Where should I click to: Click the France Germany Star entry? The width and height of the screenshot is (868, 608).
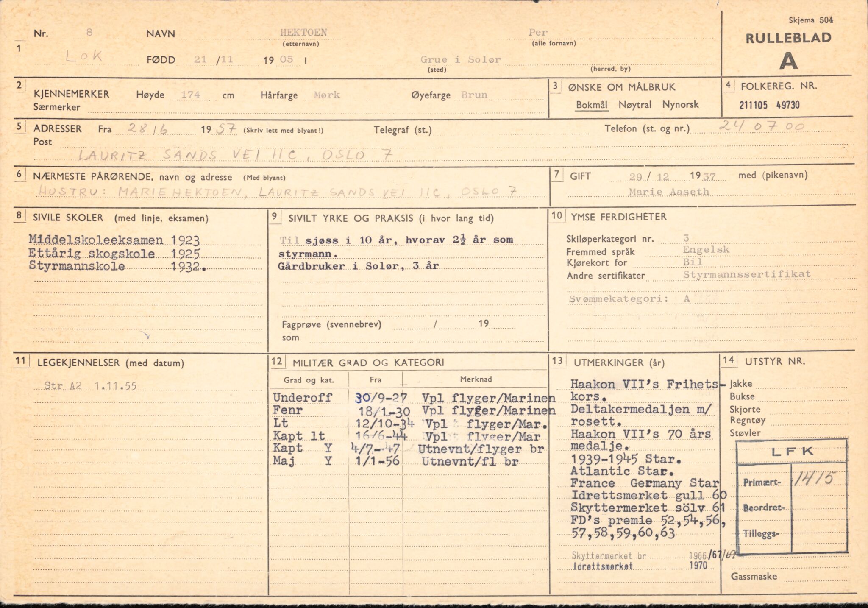[645, 483]
